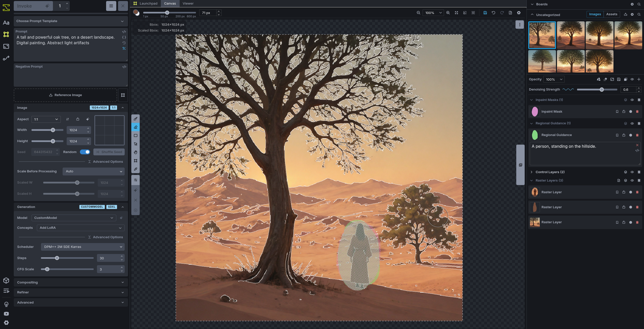Open the Assets tab

point(611,14)
